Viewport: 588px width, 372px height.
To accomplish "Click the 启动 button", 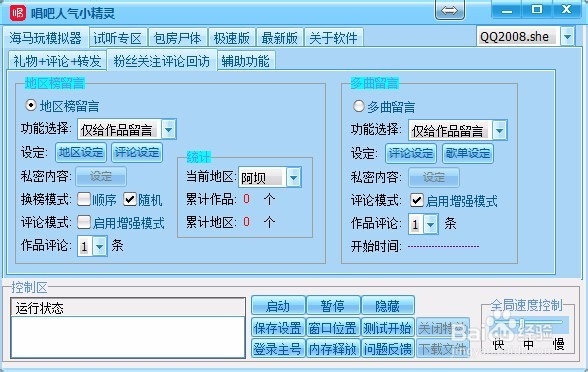I will (278, 306).
